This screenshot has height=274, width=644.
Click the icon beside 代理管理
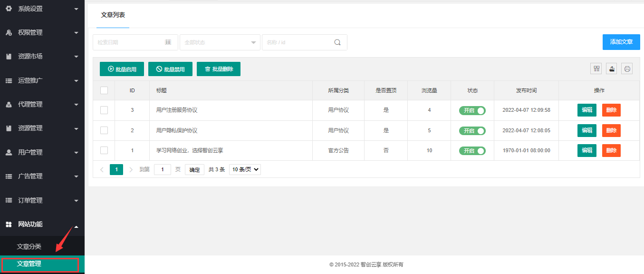point(9,104)
